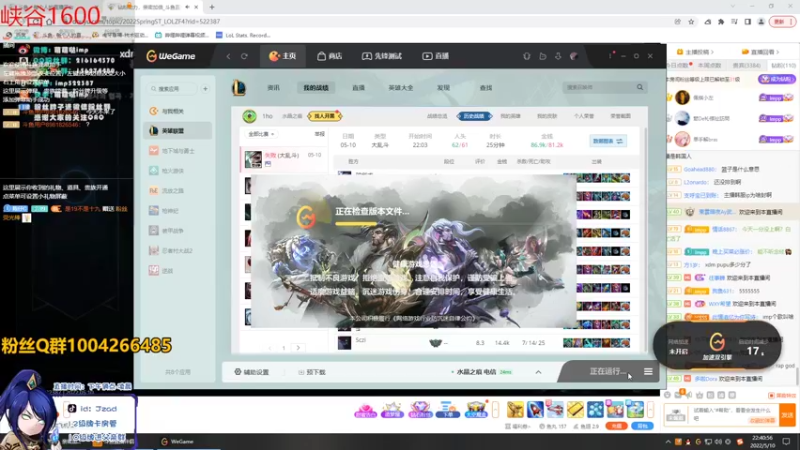Click the taskbar clock showing 2022/5/10

pos(765,442)
